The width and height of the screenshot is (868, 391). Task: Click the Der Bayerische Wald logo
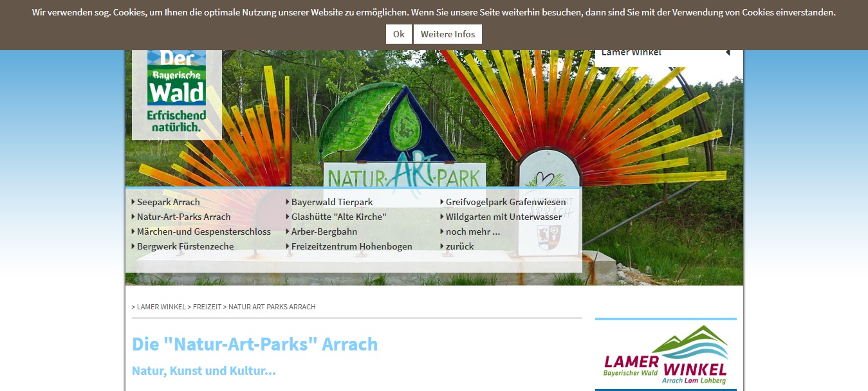click(x=177, y=92)
